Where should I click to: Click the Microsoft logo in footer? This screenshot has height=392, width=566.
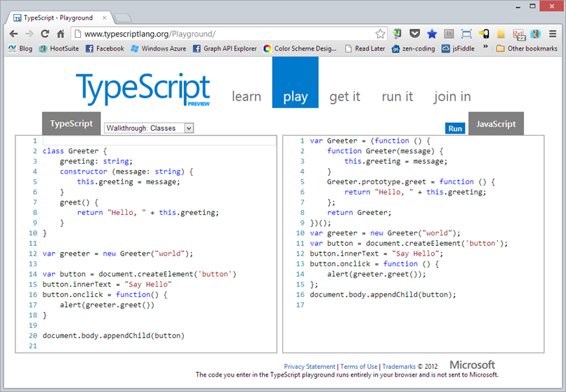[x=472, y=365]
